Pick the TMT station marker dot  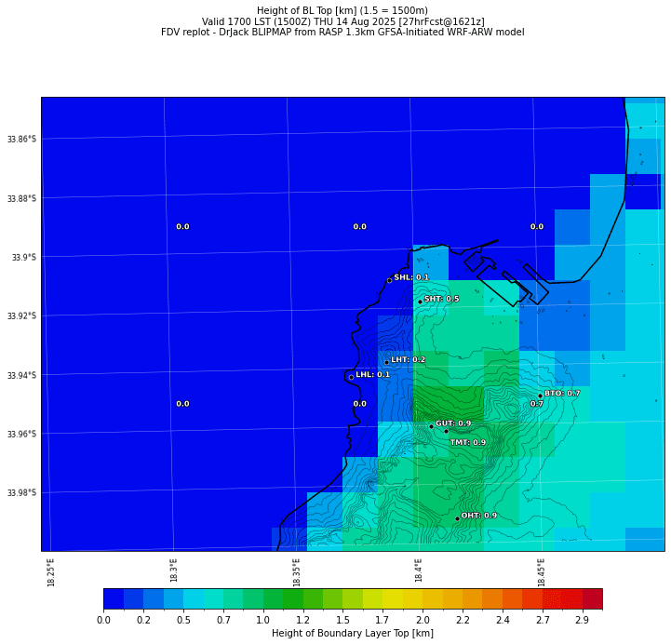tap(447, 431)
